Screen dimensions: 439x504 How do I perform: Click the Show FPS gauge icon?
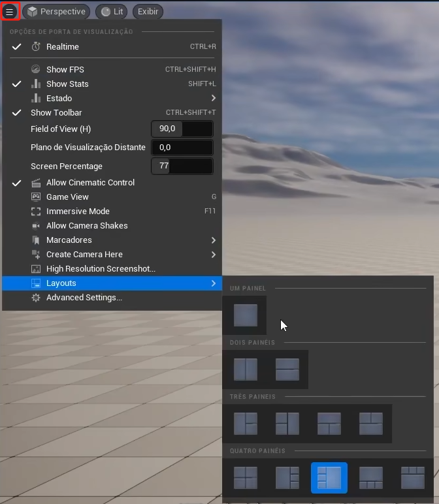coord(36,69)
